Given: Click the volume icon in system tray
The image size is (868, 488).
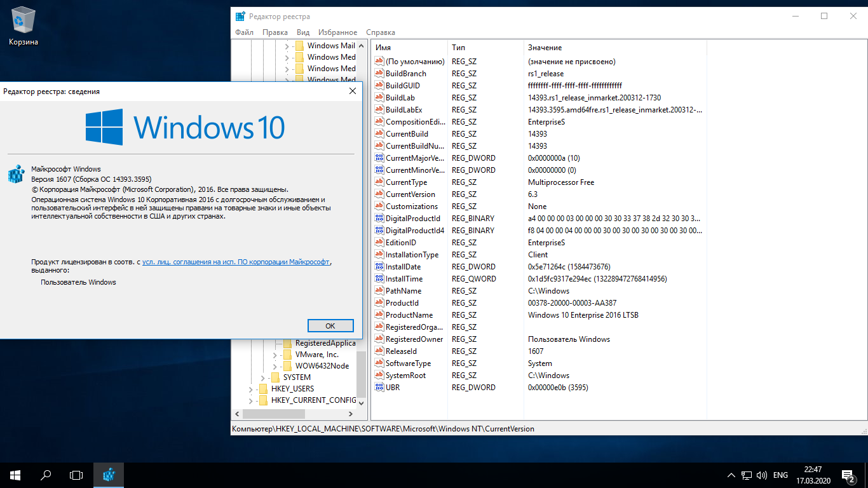Looking at the screenshot, I should click(761, 475).
